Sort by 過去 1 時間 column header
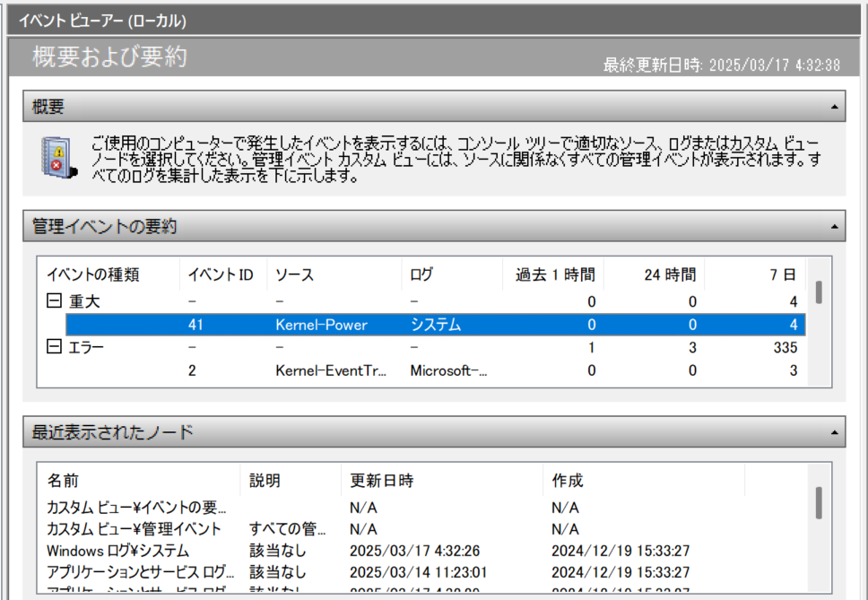This screenshot has height=600, width=868. tap(554, 274)
